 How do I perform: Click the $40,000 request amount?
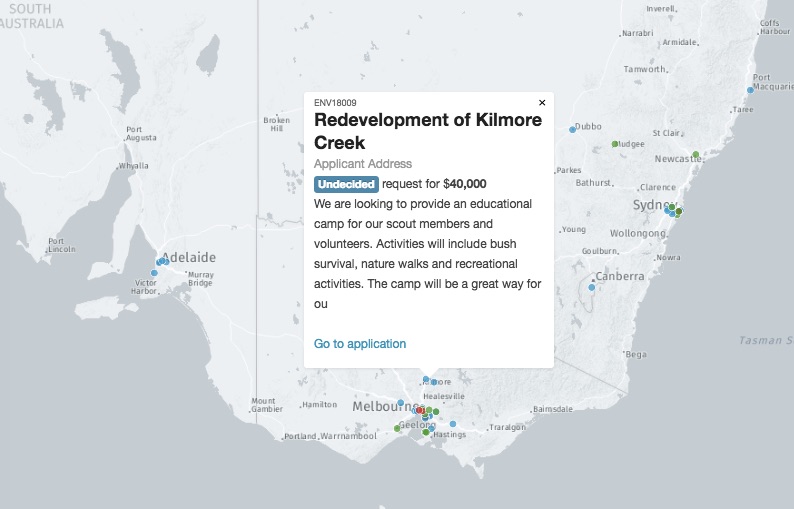[464, 184]
